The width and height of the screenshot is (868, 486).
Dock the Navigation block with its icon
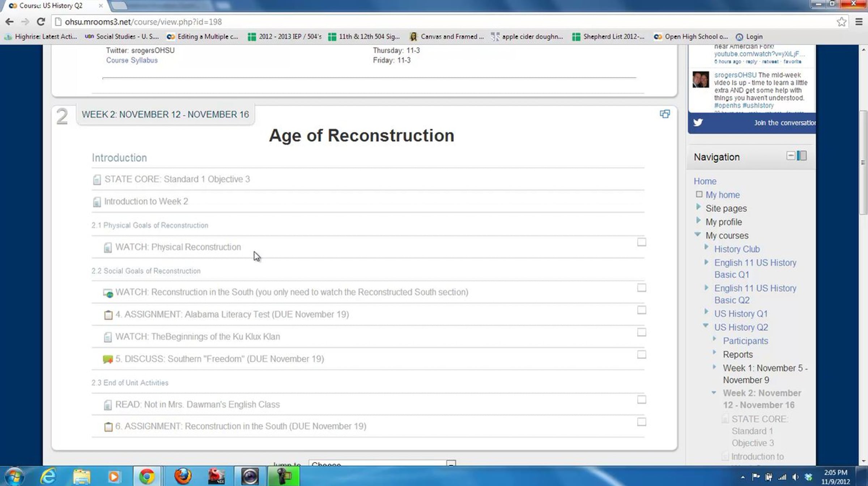click(802, 156)
